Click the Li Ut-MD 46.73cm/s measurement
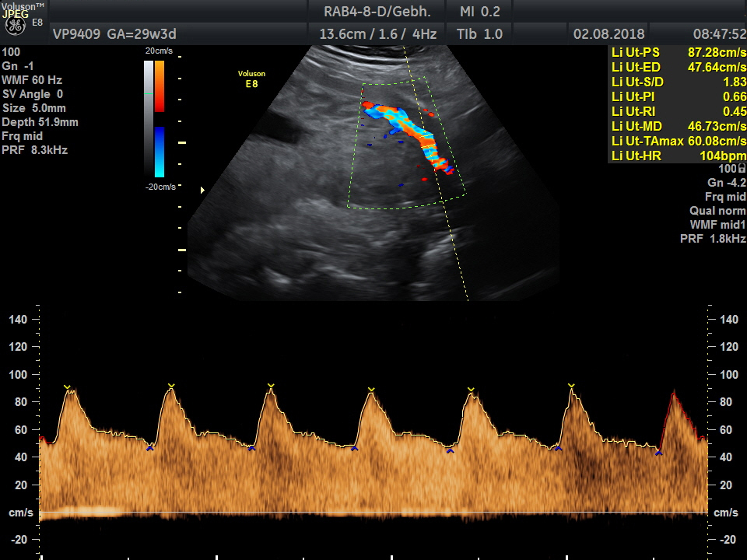 pyautogui.click(x=679, y=126)
